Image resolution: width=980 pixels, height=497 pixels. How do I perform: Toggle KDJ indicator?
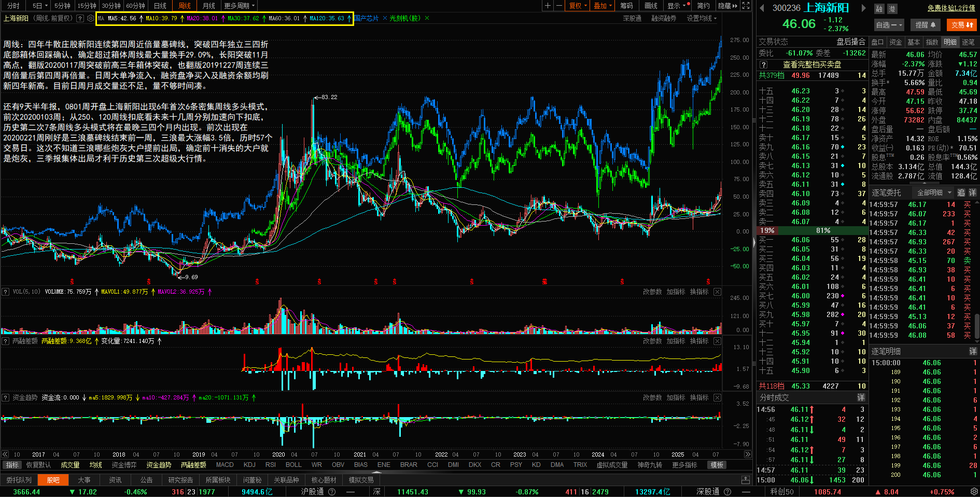pyautogui.click(x=249, y=465)
